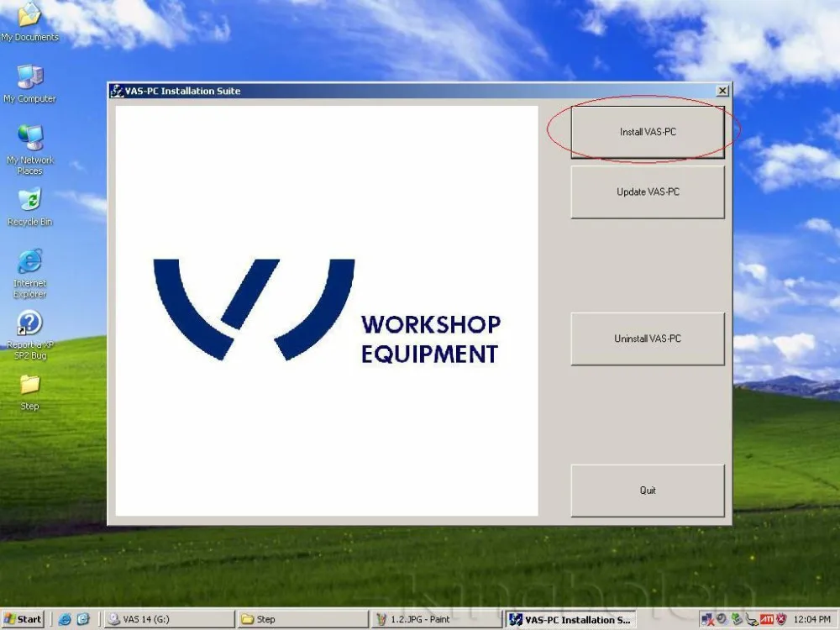Click the red Security Center shield icon
This screenshot has height=630, width=840.
pos(781,619)
